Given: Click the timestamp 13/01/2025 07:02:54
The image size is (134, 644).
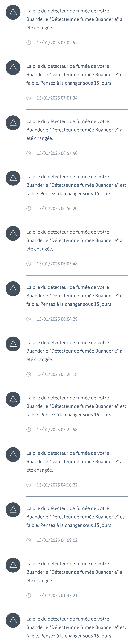Looking at the screenshot, I should pyautogui.click(x=57, y=43).
